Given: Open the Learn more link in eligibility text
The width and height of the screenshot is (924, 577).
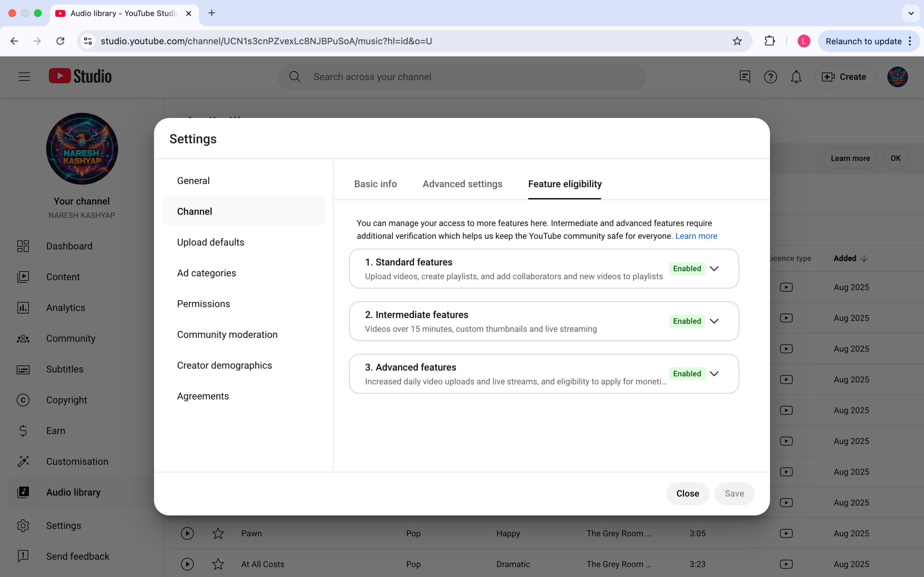Looking at the screenshot, I should pos(696,236).
